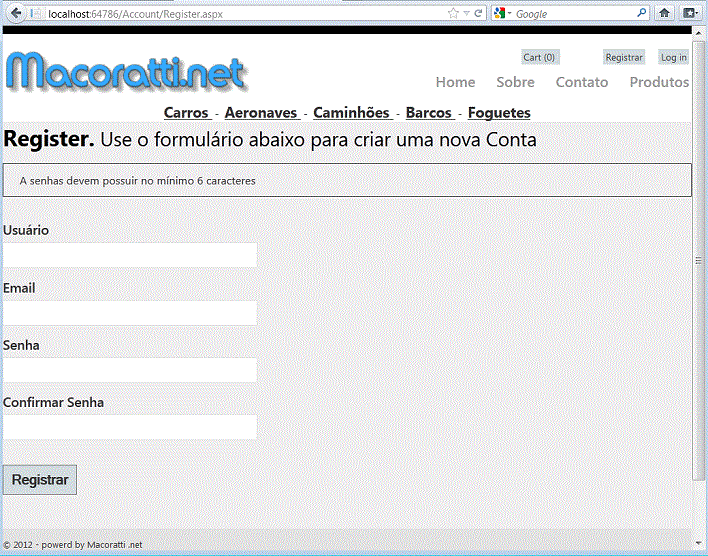The height and width of the screenshot is (556, 708).
Task: Reload the page using the refresh icon
Action: coord(479,13)
